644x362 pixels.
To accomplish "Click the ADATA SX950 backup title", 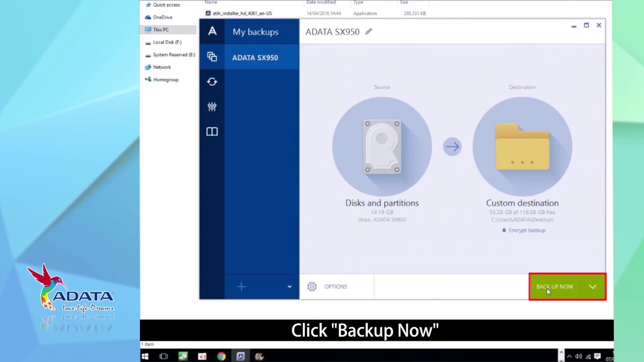I will pos(333,32).
